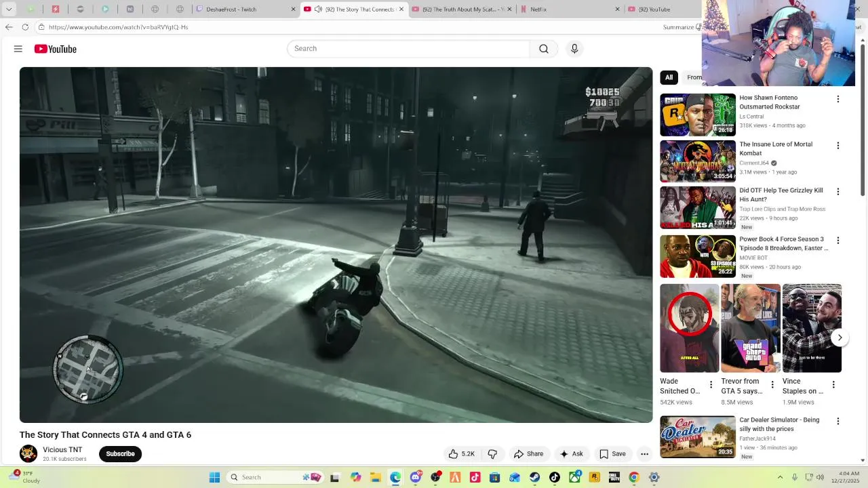
Task: Click the GTA 4 video player
Action: tap(336, 245)
